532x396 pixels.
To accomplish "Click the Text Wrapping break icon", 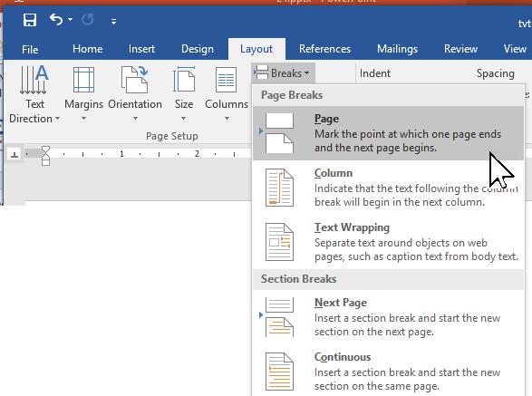I will click(x=279, y=242).
